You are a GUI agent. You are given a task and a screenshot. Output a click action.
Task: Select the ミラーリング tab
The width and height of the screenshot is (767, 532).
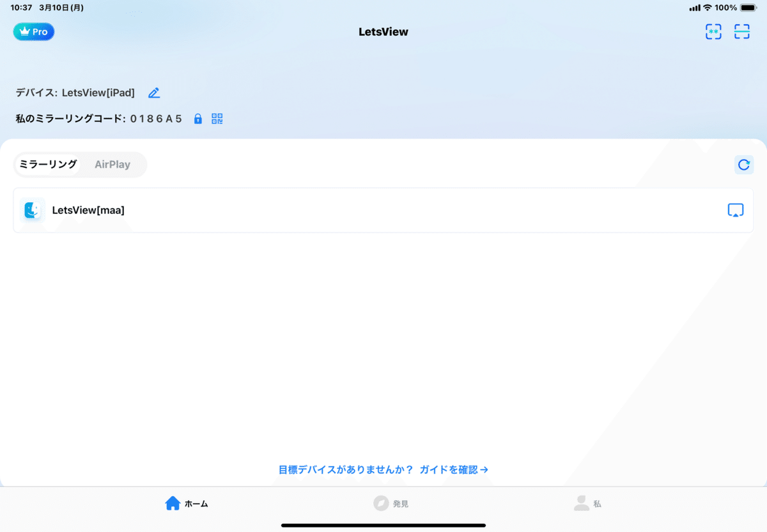pos(48,164)
